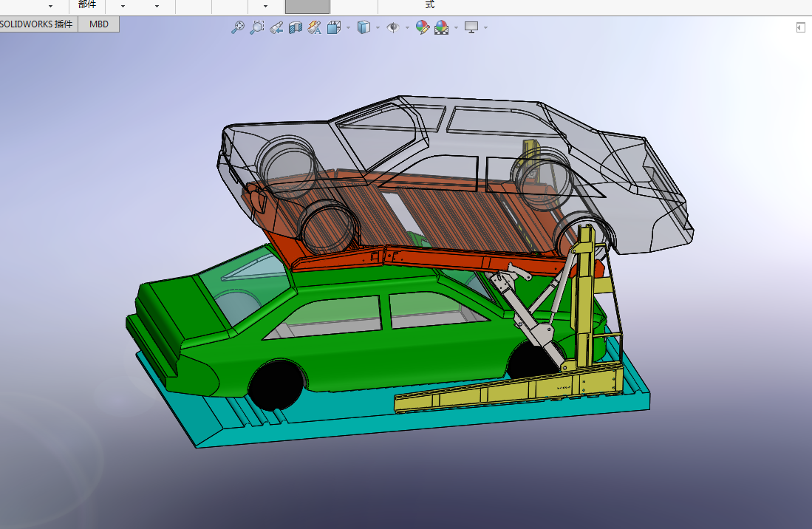Viewport: 812px width, 529px height.
Task: Switch to the MBD tab
Action: pos(98,24)
